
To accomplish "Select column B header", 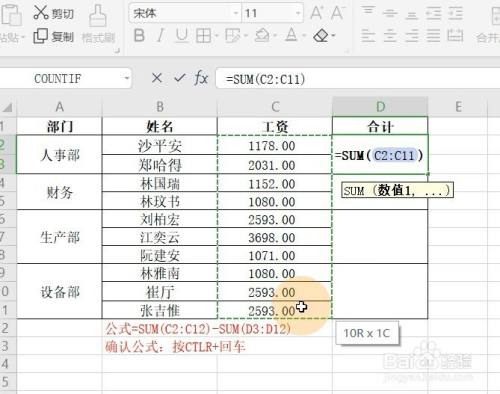I will tap(160, 107).
